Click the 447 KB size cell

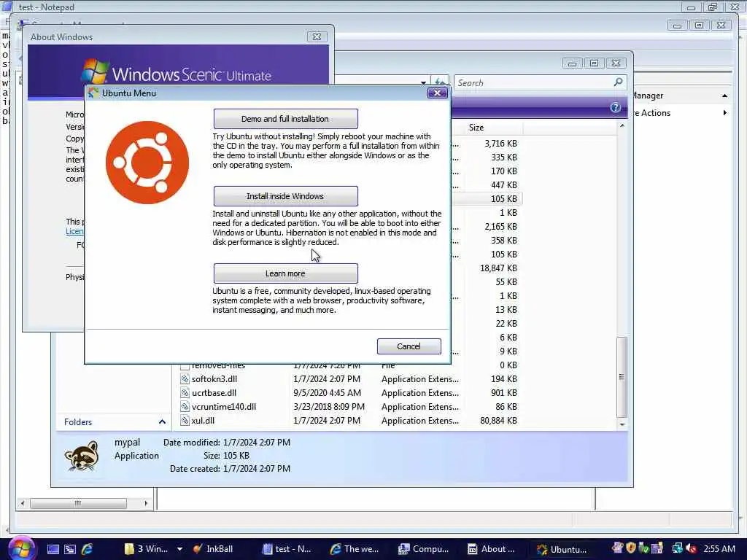point(504,184)
